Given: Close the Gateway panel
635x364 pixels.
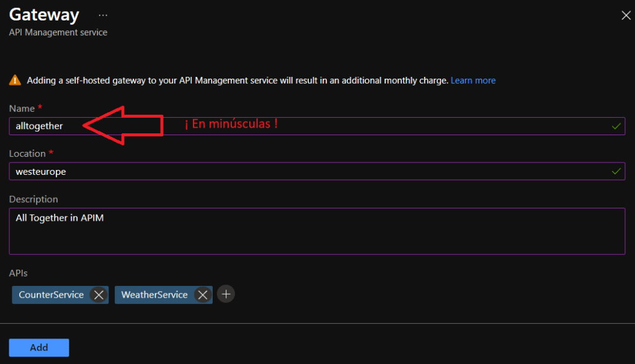Looking at the screenshot, I should 626,16.
